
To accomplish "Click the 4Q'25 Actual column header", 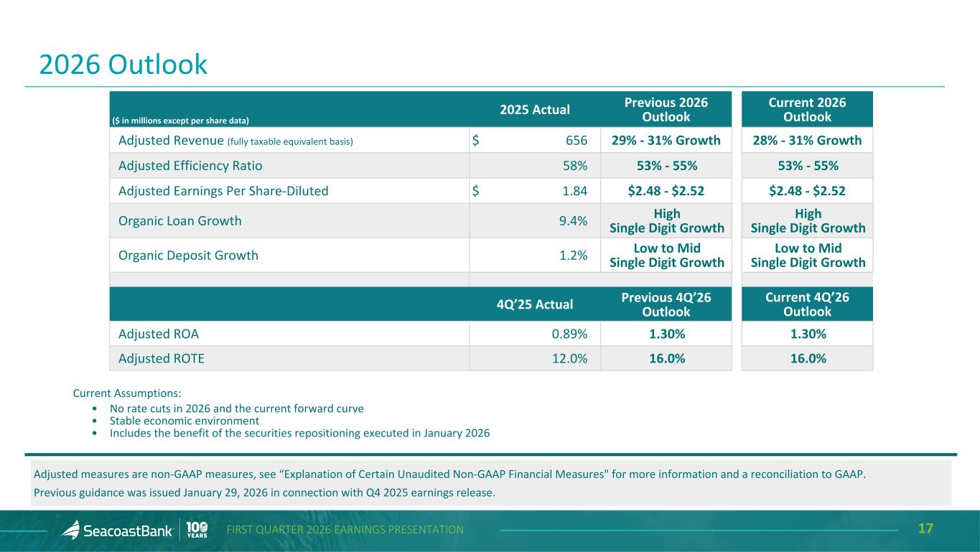I will coord(535,304).
